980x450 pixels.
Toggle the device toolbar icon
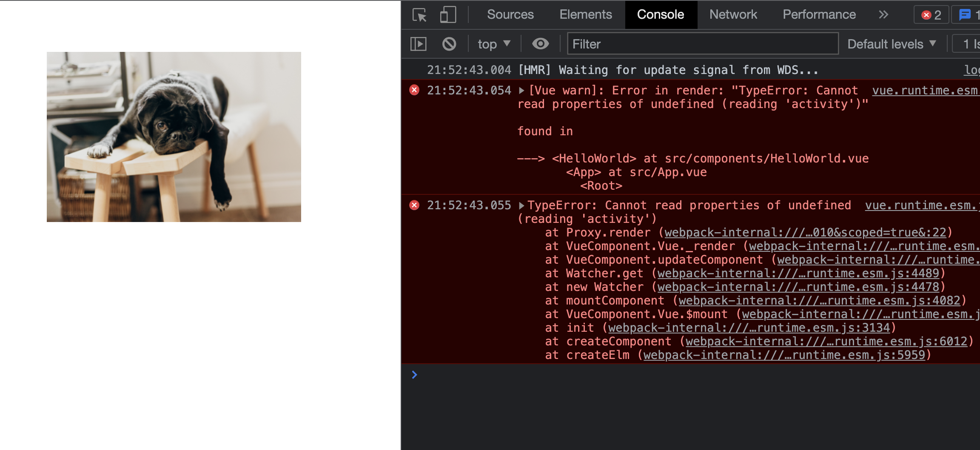click(448, 15)
